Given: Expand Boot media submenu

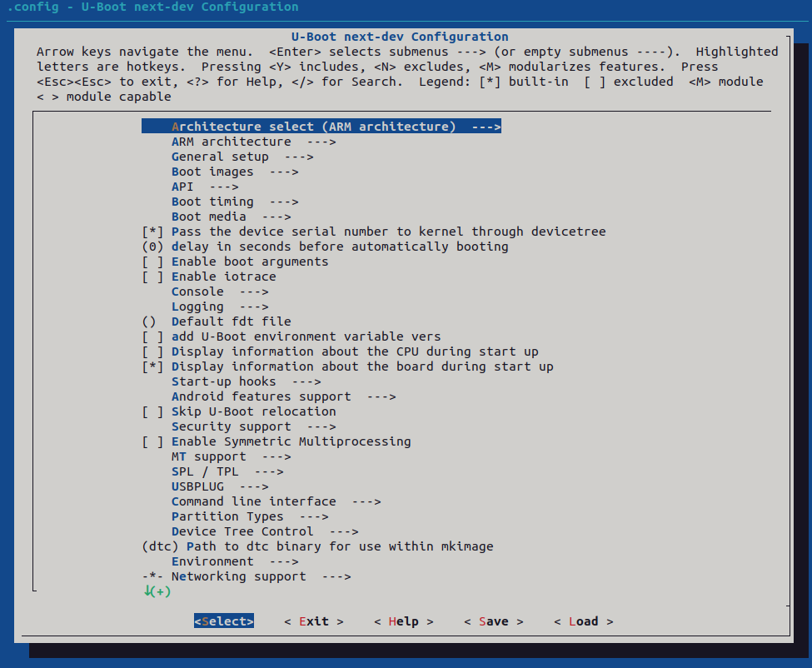Looking at the screenshot, I should point(232,217).
